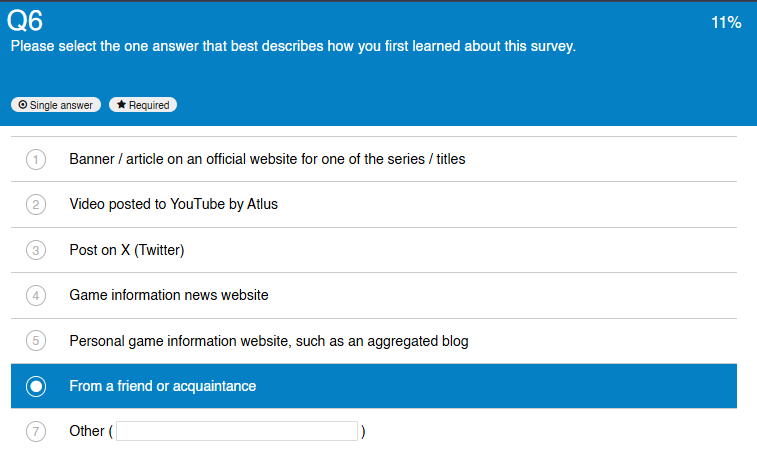Screen dimensions: 757x452
Task: Click 'Video posted to YouTube by Atlus' text
Action: pyautogui.click(x=173, y=204)
